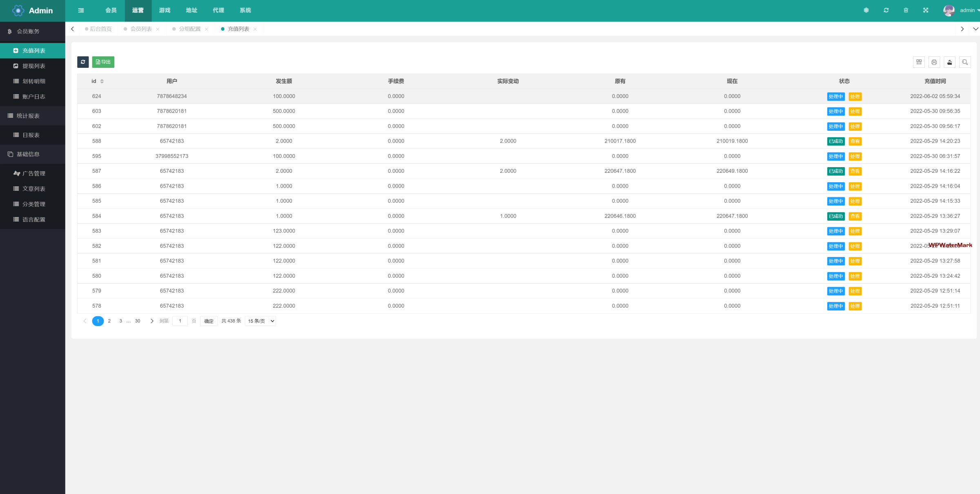Sort table by id column arrows

tap(102, 81)
